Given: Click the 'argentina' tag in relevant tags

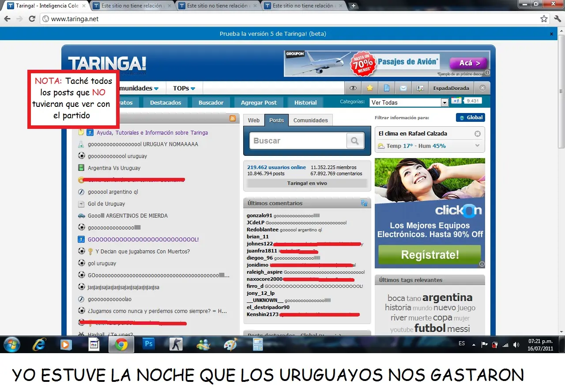Looking at the screenshot, I should (447, 298).
